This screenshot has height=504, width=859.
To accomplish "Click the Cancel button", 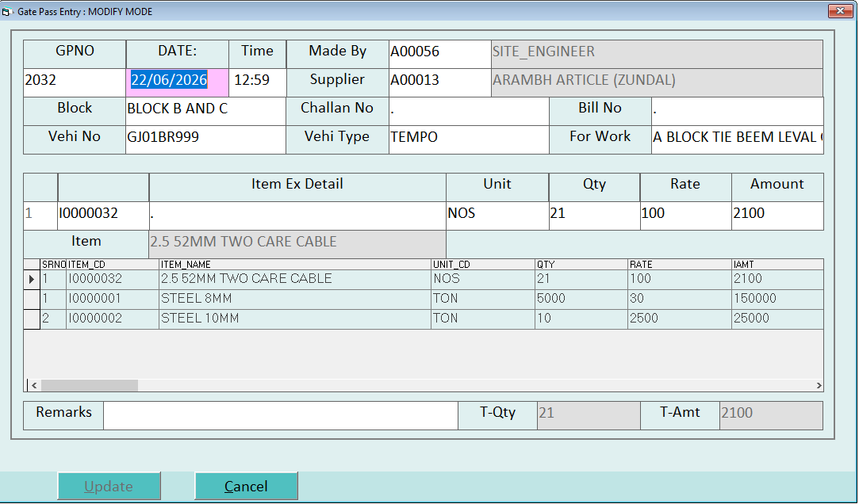I will point(246,486).
